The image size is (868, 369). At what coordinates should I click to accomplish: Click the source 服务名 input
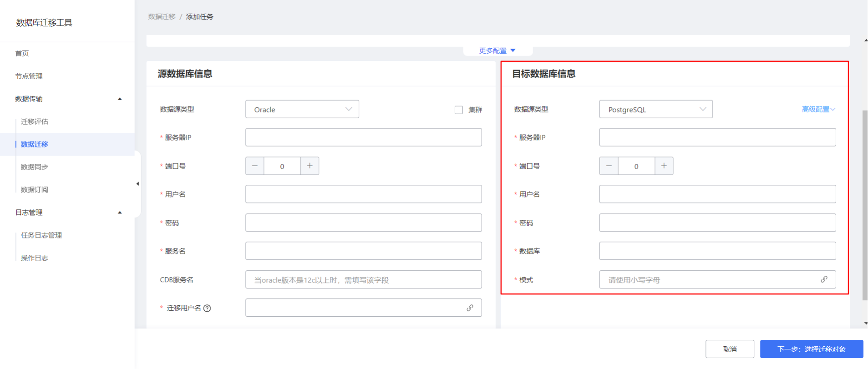coord(363,251)
